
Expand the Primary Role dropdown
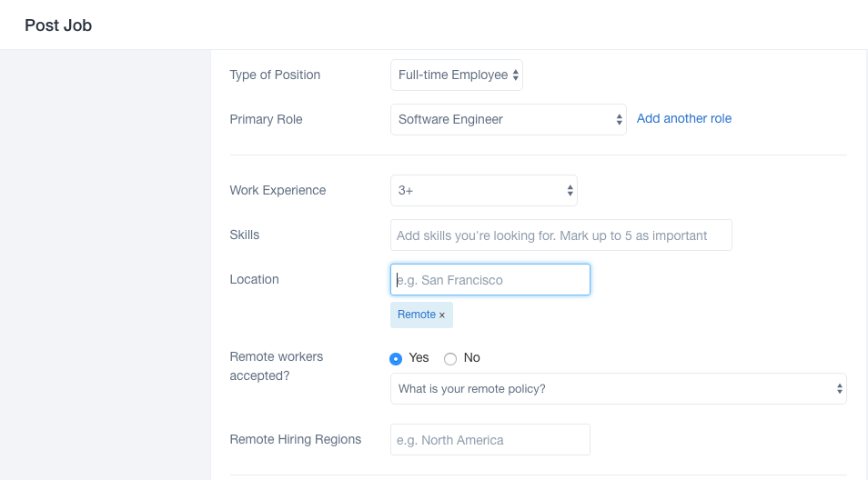(508, 120)
